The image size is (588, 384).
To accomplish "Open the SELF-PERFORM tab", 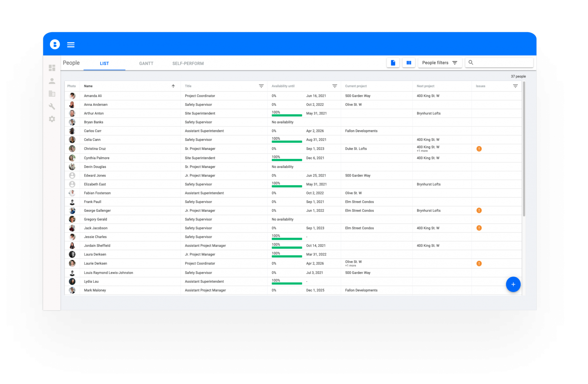I will point(188,63).
